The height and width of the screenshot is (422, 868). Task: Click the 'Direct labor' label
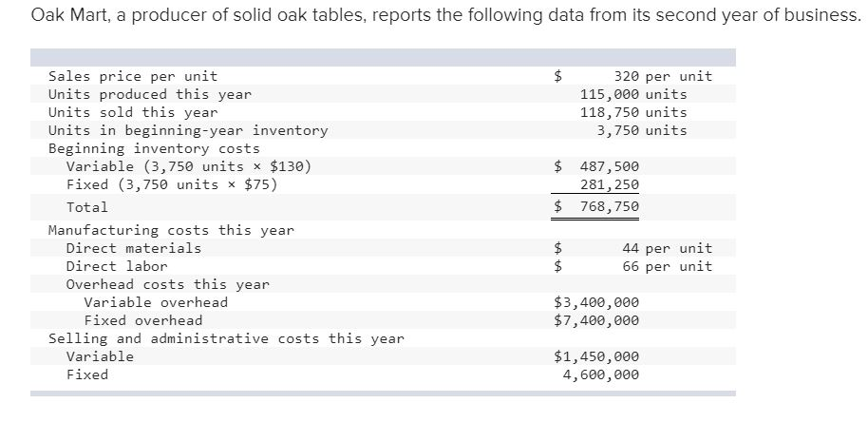[x=116, y=266]
